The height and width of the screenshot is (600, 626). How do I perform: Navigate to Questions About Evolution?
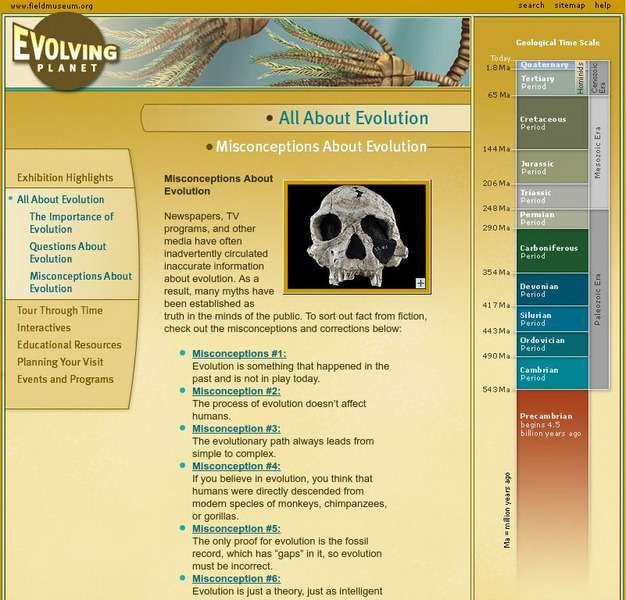click(x=67, y=253)
